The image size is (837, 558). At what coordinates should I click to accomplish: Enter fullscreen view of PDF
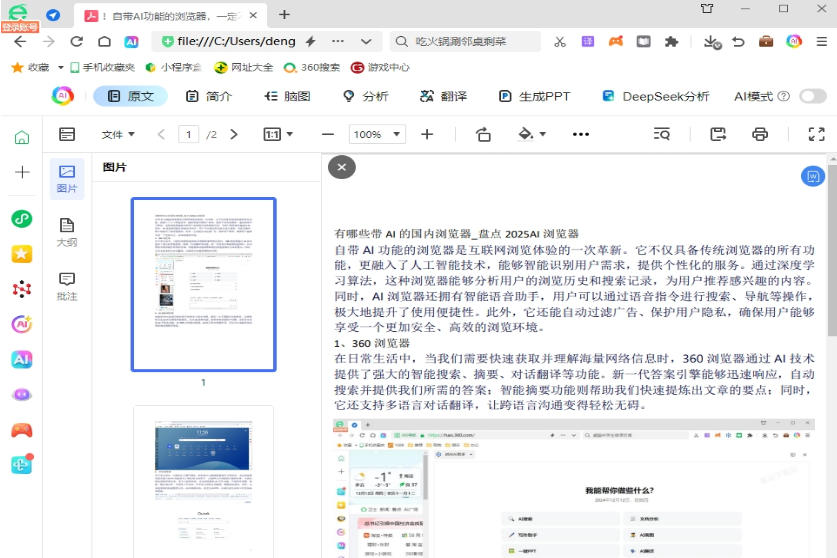(x=816, y=134)
